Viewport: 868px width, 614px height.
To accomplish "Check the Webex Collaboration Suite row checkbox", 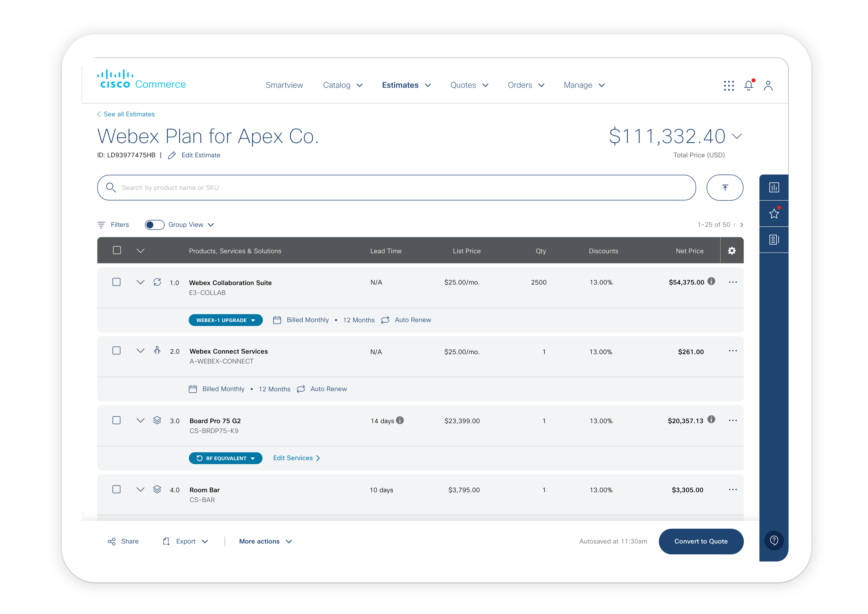I will (116, 282).
